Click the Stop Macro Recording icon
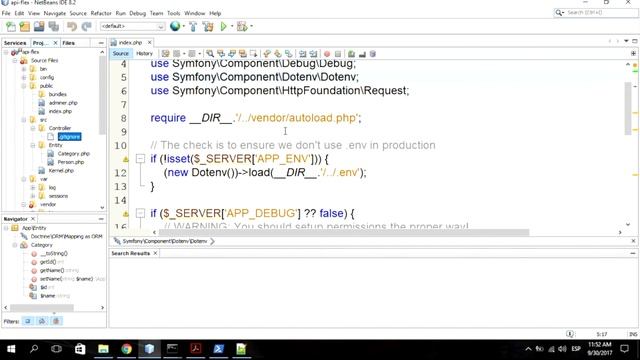This screenshot has width=640, height=360. coord(338,54)
